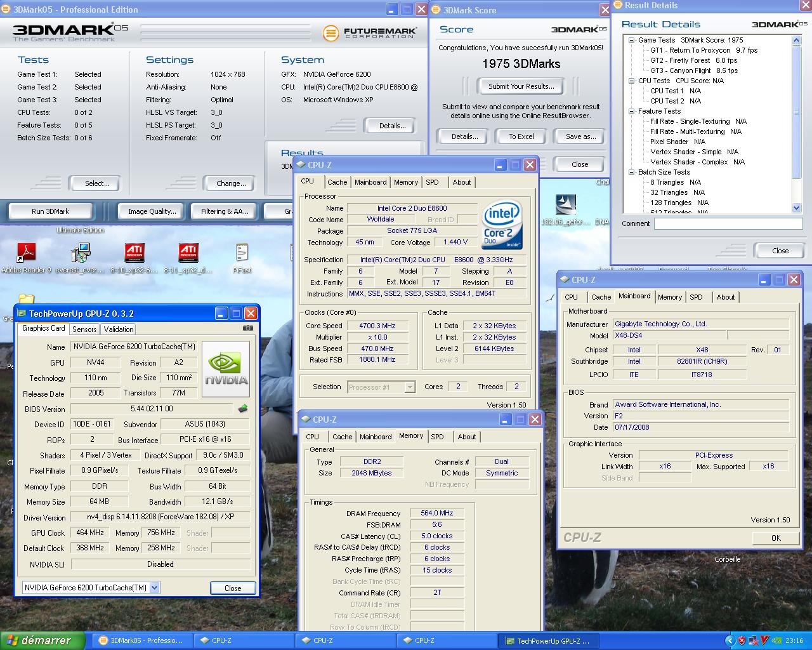Screen dimensions: 812x650
Task: Click the Comment input field
Action: click(x=728, y=223)
